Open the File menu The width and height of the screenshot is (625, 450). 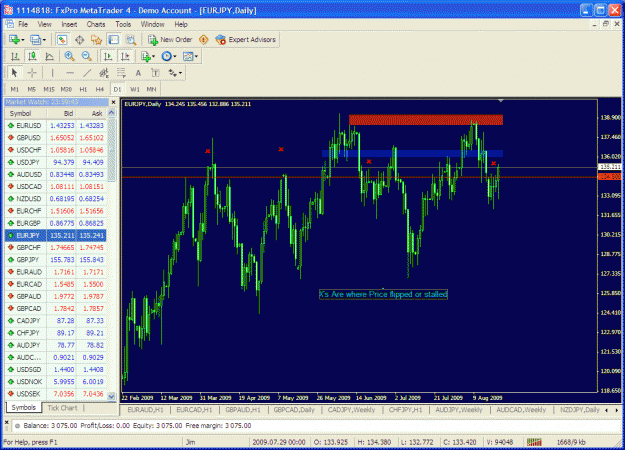pos(23,24)
